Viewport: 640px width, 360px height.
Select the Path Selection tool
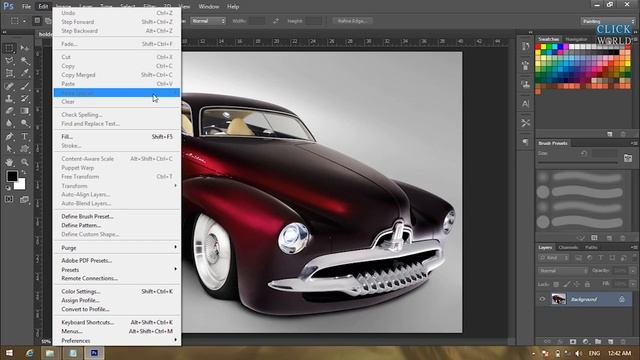pos(9,149)
